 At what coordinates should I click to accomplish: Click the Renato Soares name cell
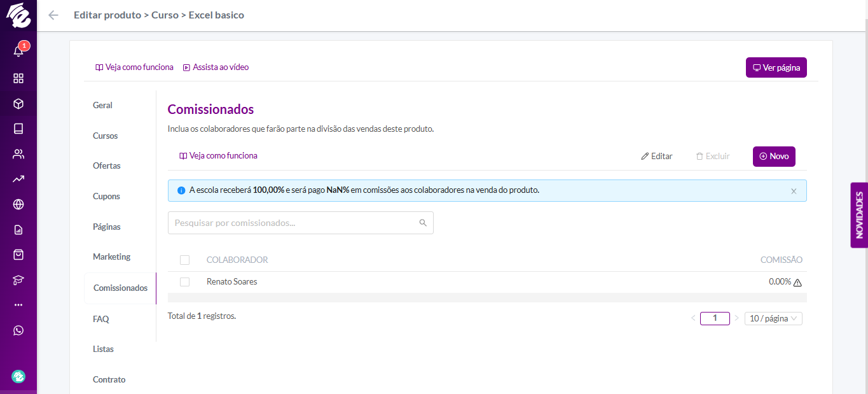(232, 281)
